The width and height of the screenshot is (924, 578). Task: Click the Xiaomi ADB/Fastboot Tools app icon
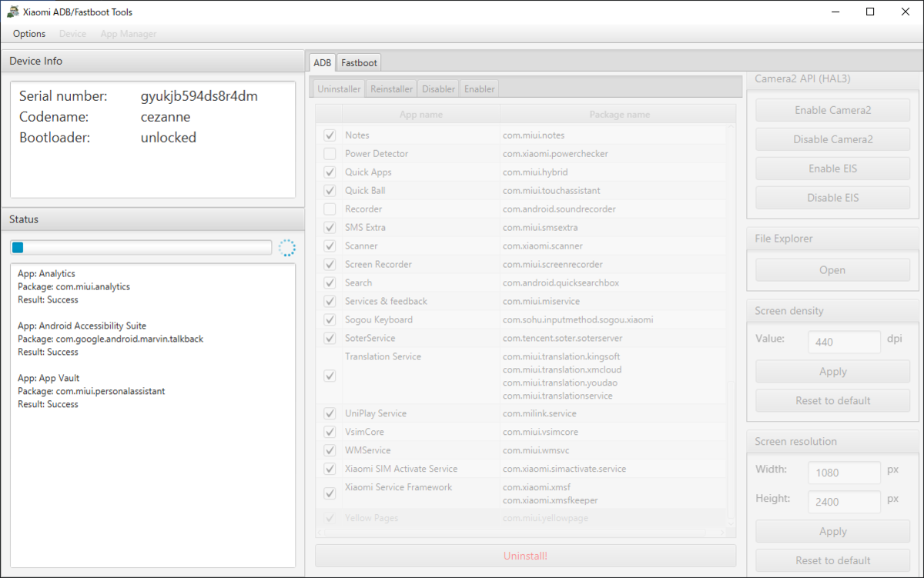click(x=13, y=12)
